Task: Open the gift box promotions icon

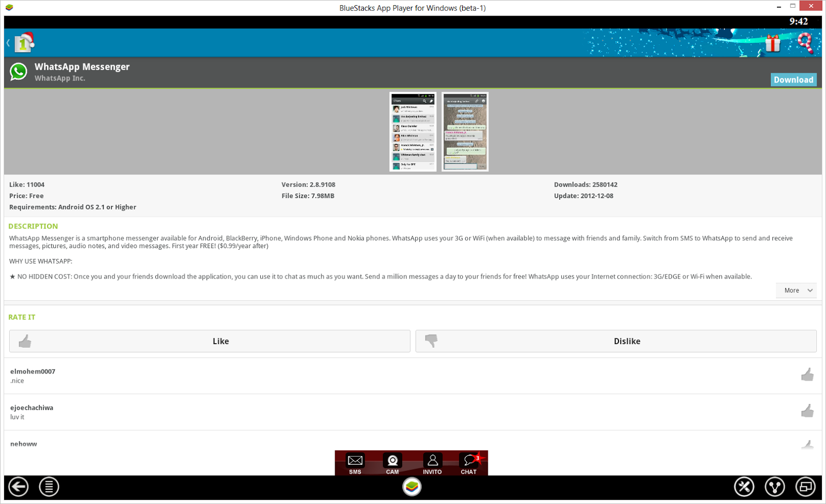Action: click(773, 43)
